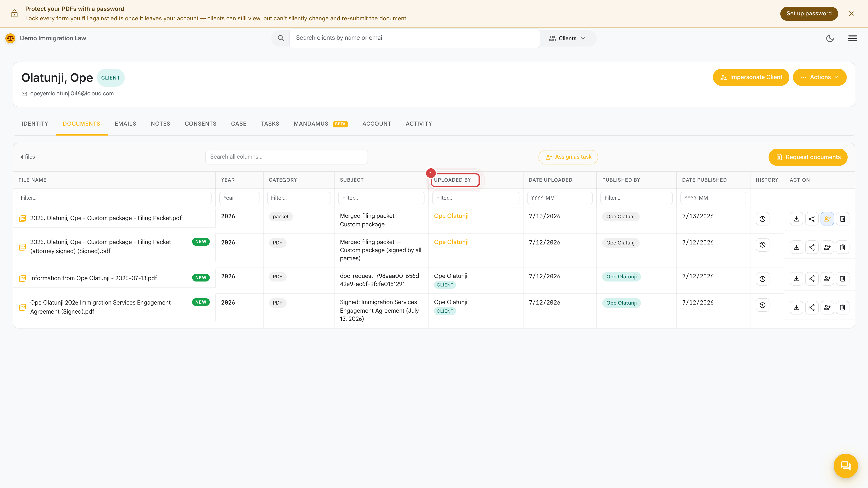This screenshot has width=868, height=488.
Task: View history of Filing Packet.pdf dated 7/13/2026
Action: (x=762, y=219)
